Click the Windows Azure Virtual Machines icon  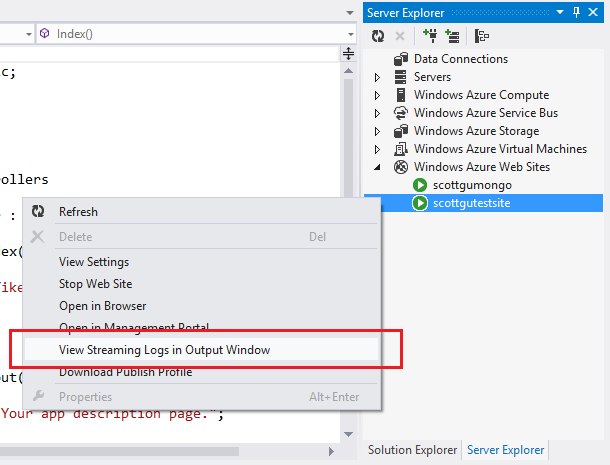(401, 149)
